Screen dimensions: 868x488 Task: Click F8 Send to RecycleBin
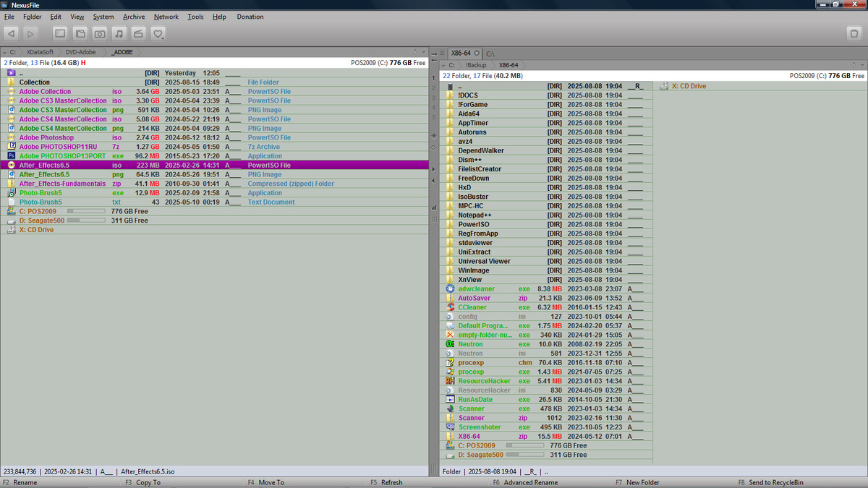(770, 482)
